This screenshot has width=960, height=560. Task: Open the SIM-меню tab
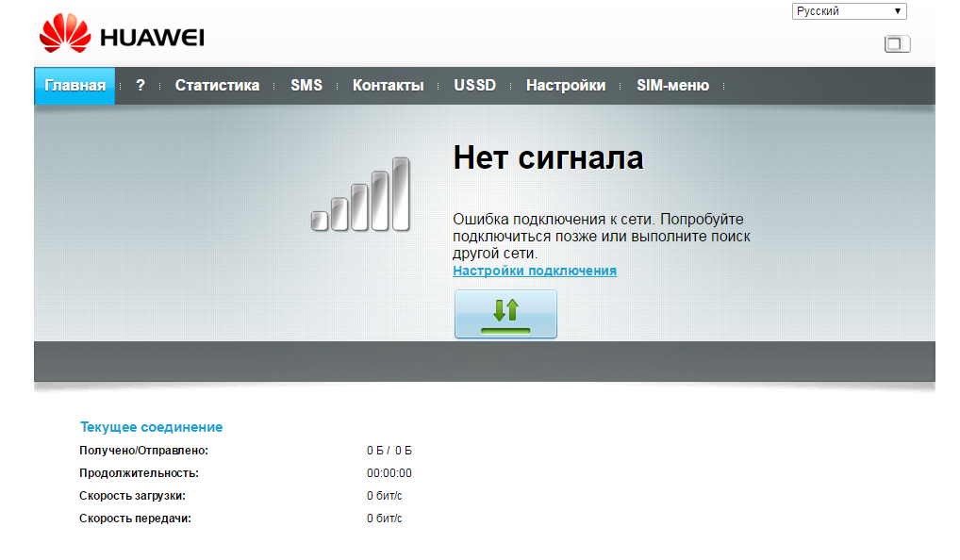point(673,86)
